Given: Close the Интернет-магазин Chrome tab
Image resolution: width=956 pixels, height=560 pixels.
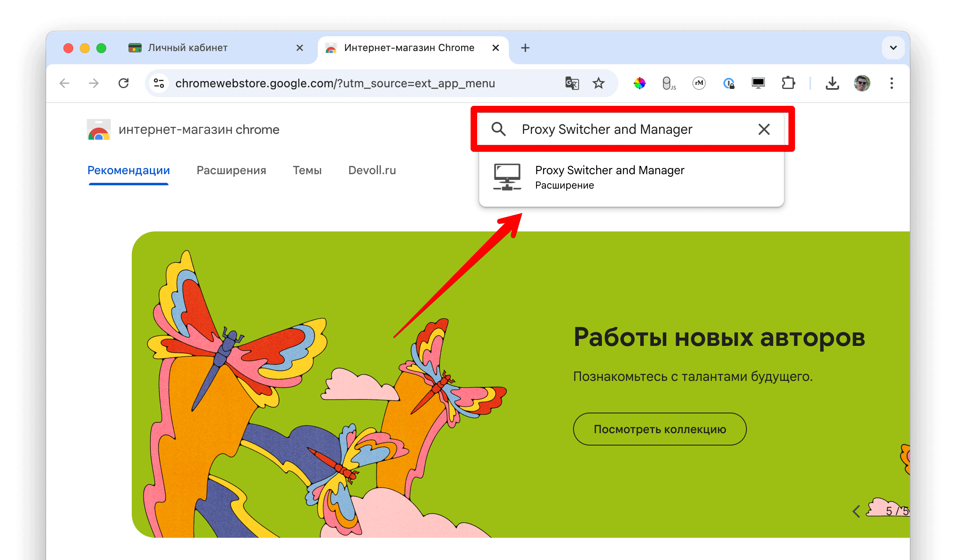Looking at the screenshot, I should pos(496,48).
